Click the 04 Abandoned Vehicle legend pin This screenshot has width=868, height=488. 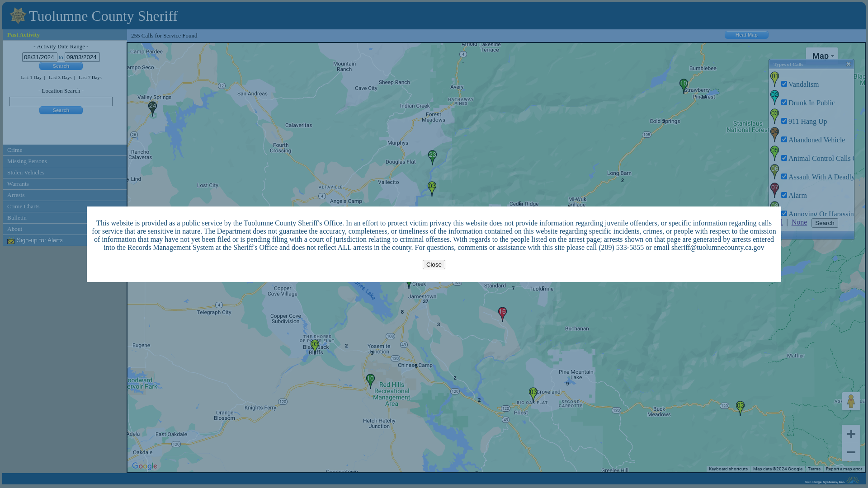click(x=774, y=135)
